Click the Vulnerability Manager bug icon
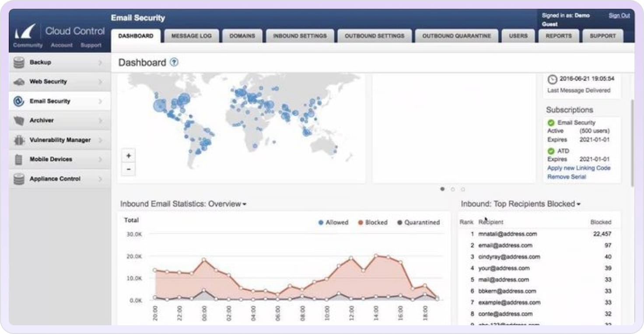Image resolution: width=644 pixels, height=334 pixels. pos(19,140)
